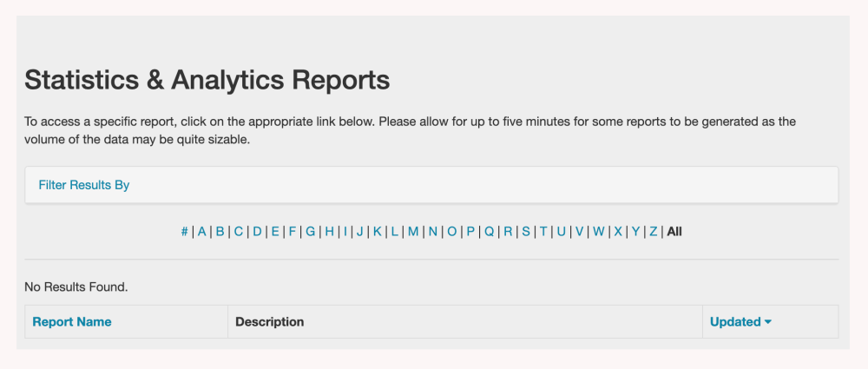The width and height of the screenshot is (868, 369).
Task: Show reports starting with letter B
Action: (x=220, y=232)
